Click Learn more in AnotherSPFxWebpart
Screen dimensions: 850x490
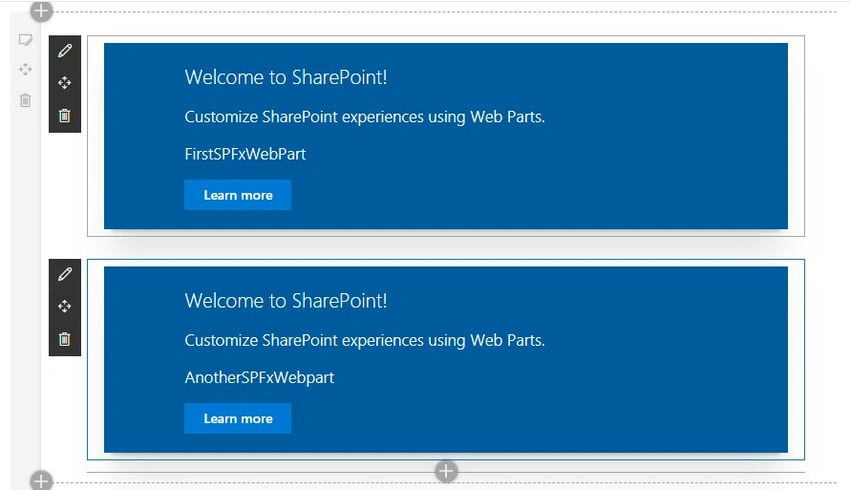tap(237, 418)
